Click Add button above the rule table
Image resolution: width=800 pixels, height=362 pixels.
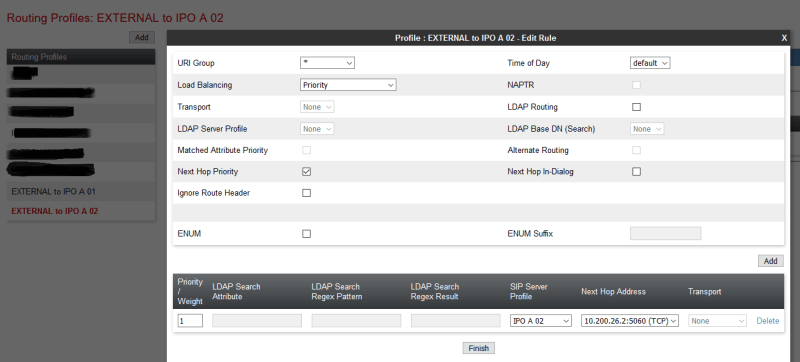point(770,261)
